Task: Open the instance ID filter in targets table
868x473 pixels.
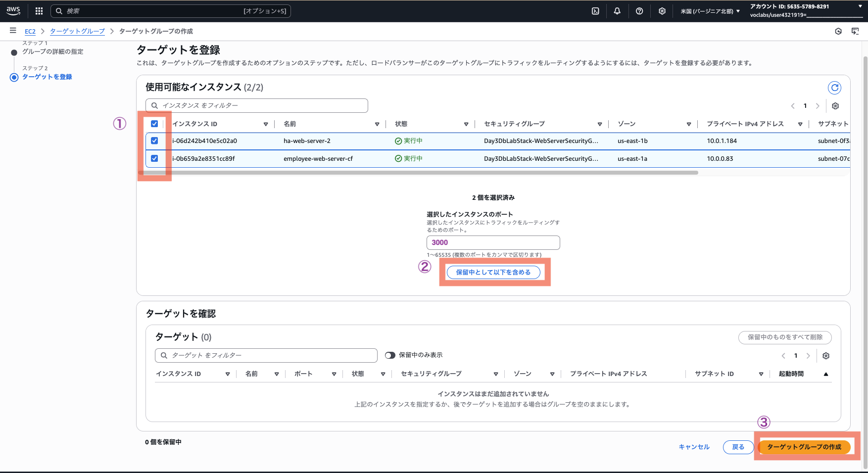Action: 228,374
